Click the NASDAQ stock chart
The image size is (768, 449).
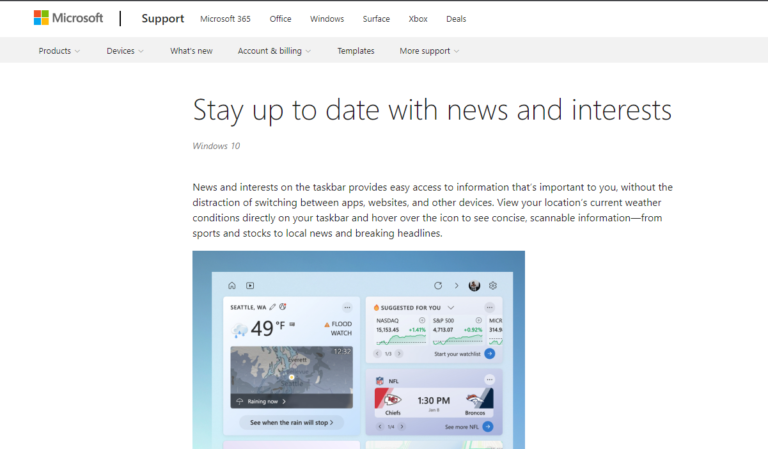click(401, 339)
